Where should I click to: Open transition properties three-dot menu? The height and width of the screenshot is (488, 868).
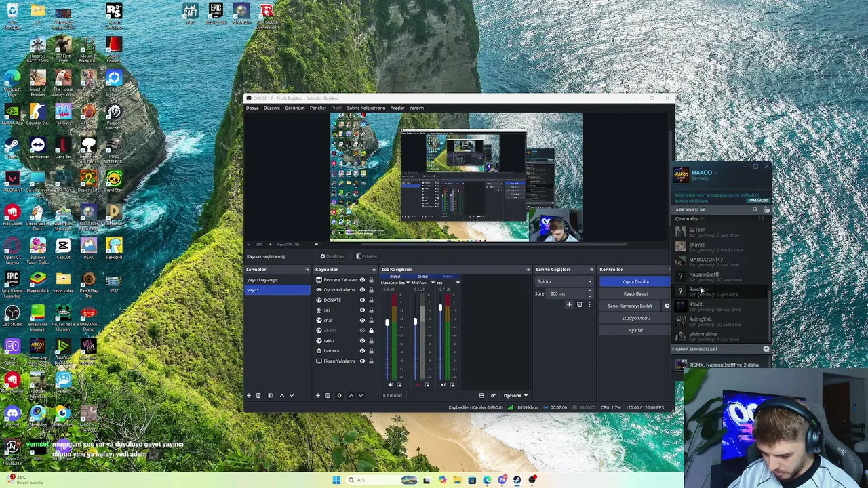(x=589, y=305)
